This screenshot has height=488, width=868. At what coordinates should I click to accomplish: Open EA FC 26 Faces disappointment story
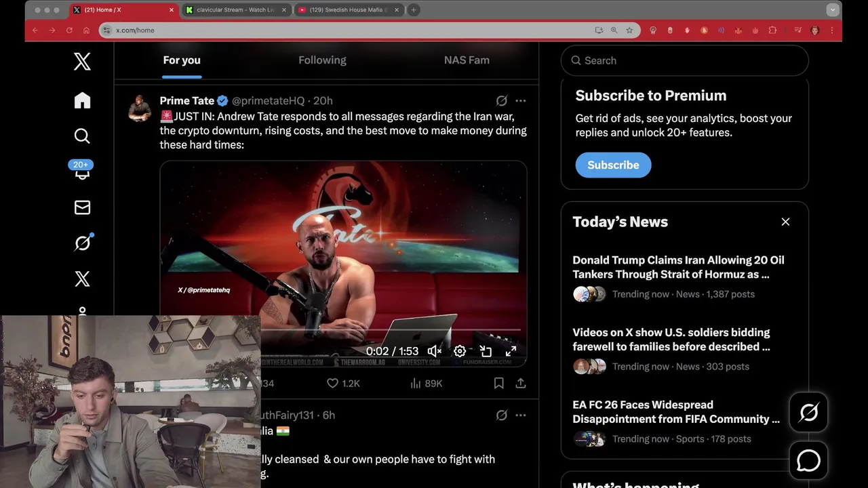coord(676,412)
